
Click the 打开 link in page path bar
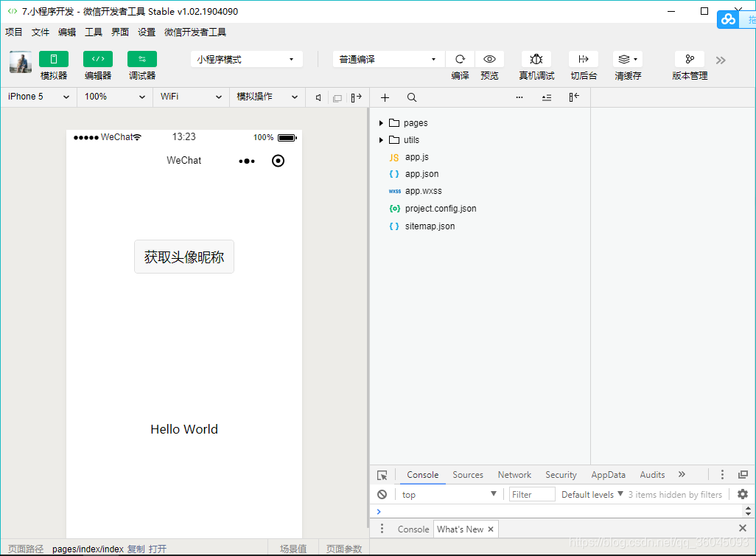[x=158, y=549]
